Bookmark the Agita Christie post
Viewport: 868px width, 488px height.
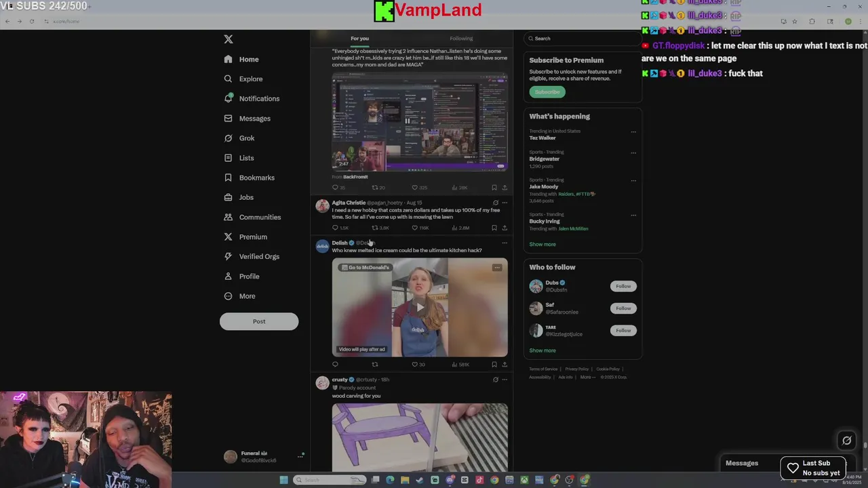tap(494, 228)
